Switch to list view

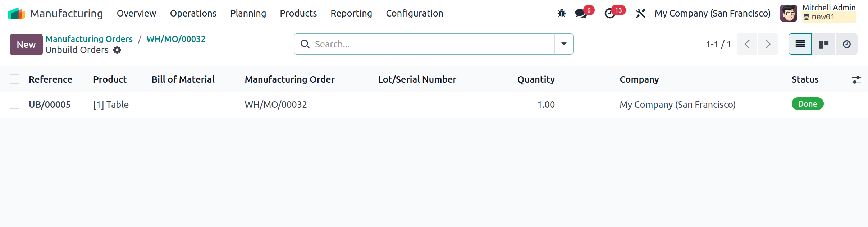point(800,44)
